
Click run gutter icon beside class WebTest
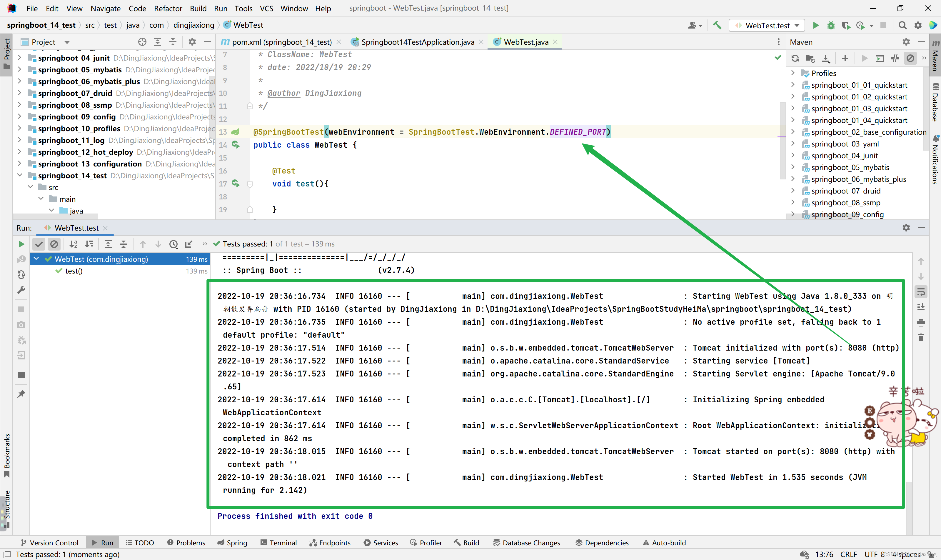(236, 144)
